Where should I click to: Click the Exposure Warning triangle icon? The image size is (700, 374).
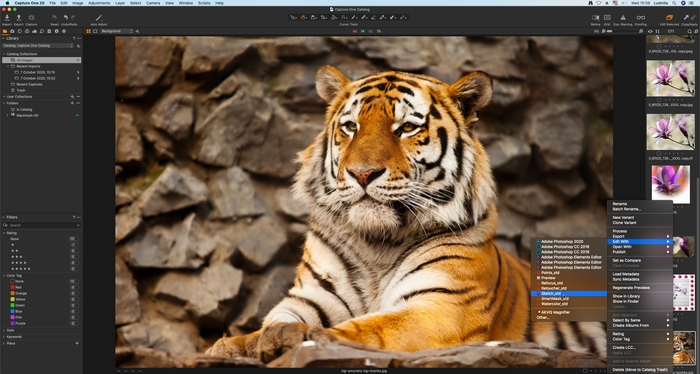[x=623, y=17]
